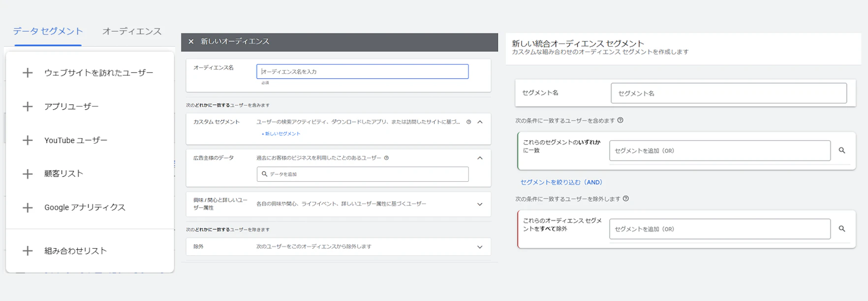Focus セグメントを追加 field in すべて除外 row
Image resolution: width=868 pixels, height=301 pixels.
point(720,229)
